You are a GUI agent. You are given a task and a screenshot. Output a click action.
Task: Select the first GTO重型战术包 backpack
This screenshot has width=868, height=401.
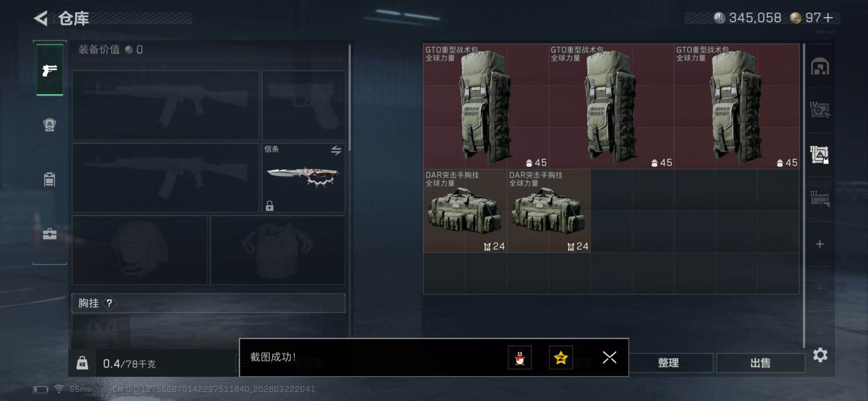click(x=486, y=107)
